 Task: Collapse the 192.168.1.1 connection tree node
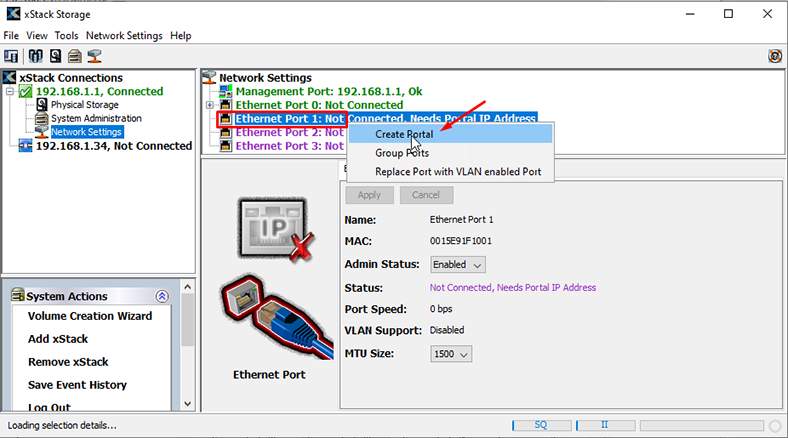coord(10,91)
